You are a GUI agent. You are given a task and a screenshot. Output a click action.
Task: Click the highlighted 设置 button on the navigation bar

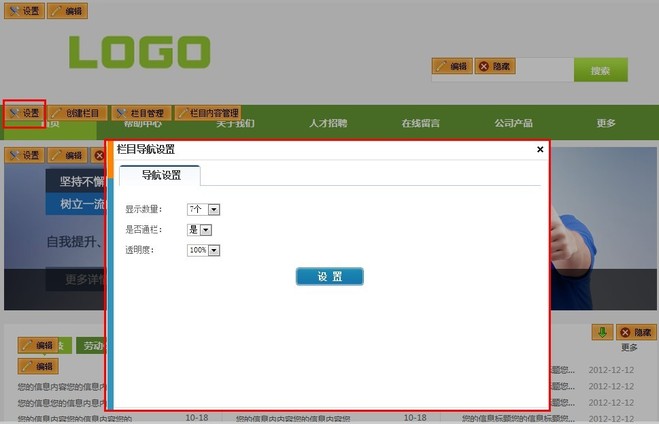tap(24, 113)
